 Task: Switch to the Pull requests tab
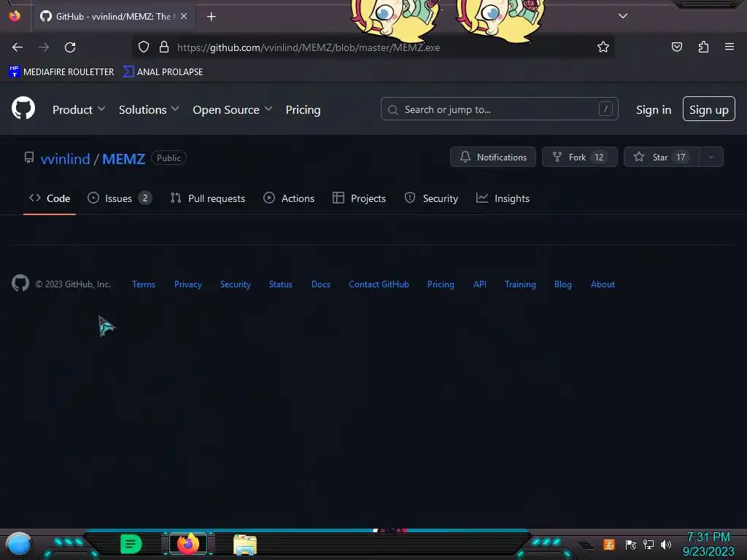208,198
